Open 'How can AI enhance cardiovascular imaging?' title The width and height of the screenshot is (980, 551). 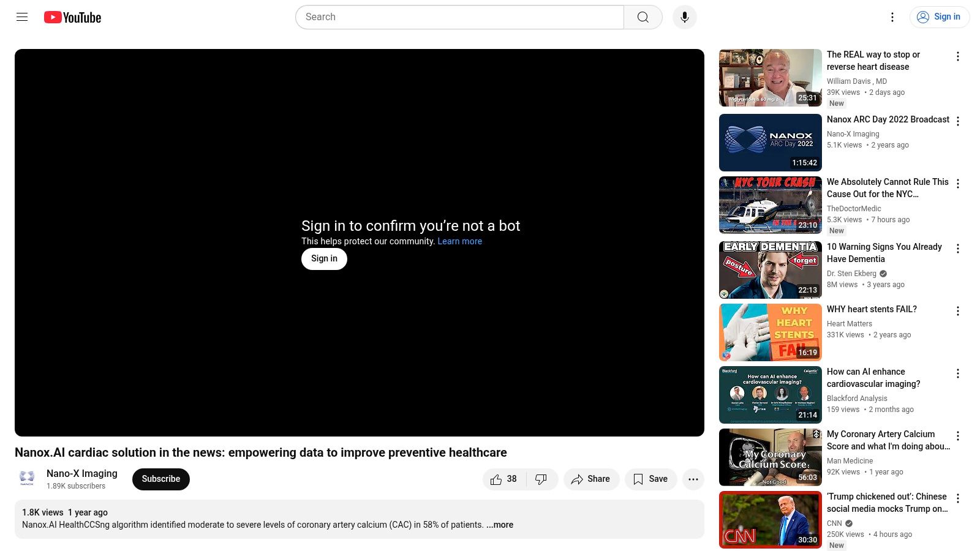pos(873,378)
